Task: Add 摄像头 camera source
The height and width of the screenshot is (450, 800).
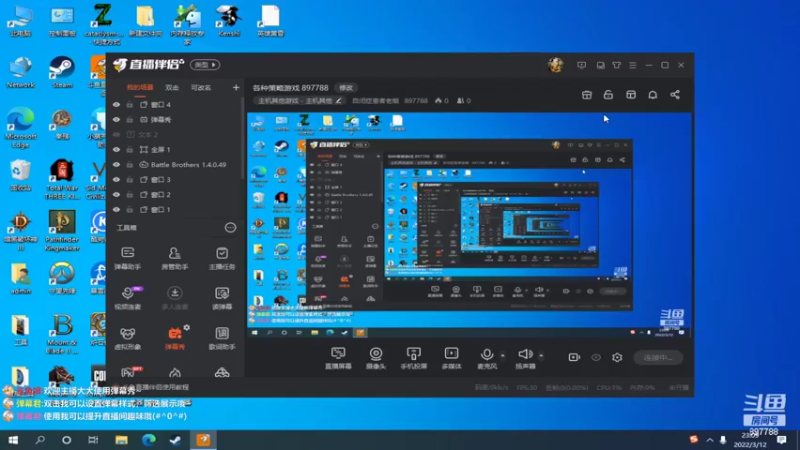Action: click(x=376, y=358)
